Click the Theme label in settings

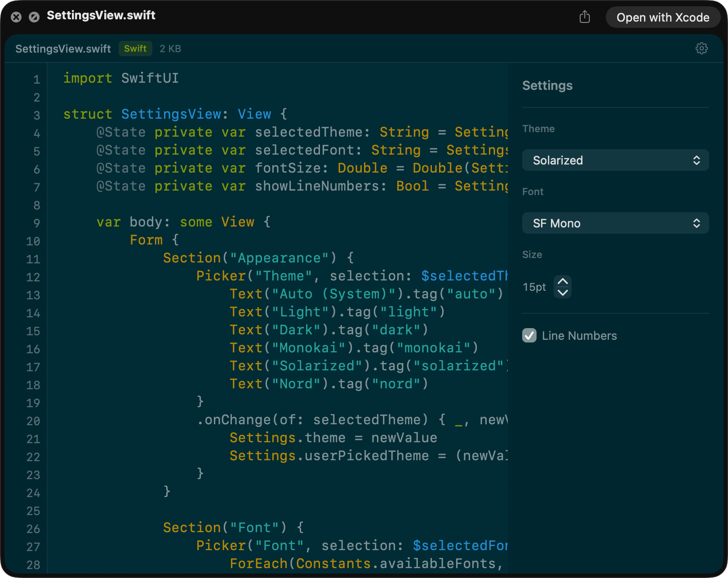tap(538, 129)
